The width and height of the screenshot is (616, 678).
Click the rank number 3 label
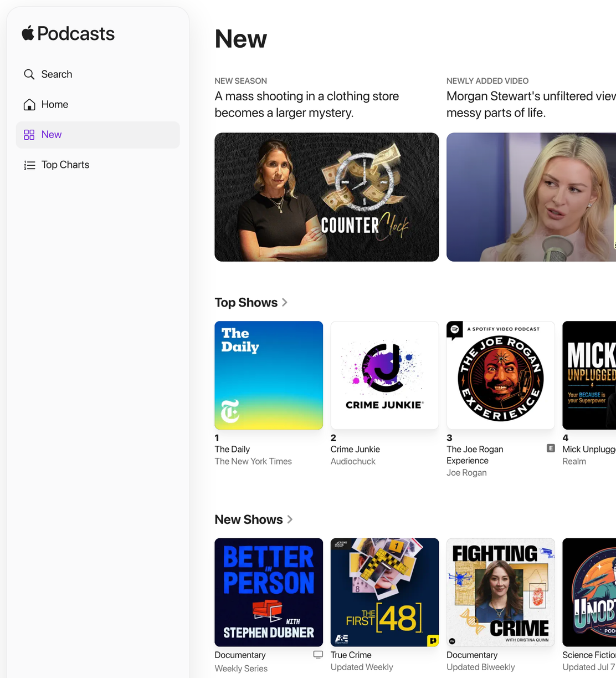pos(449,437)
